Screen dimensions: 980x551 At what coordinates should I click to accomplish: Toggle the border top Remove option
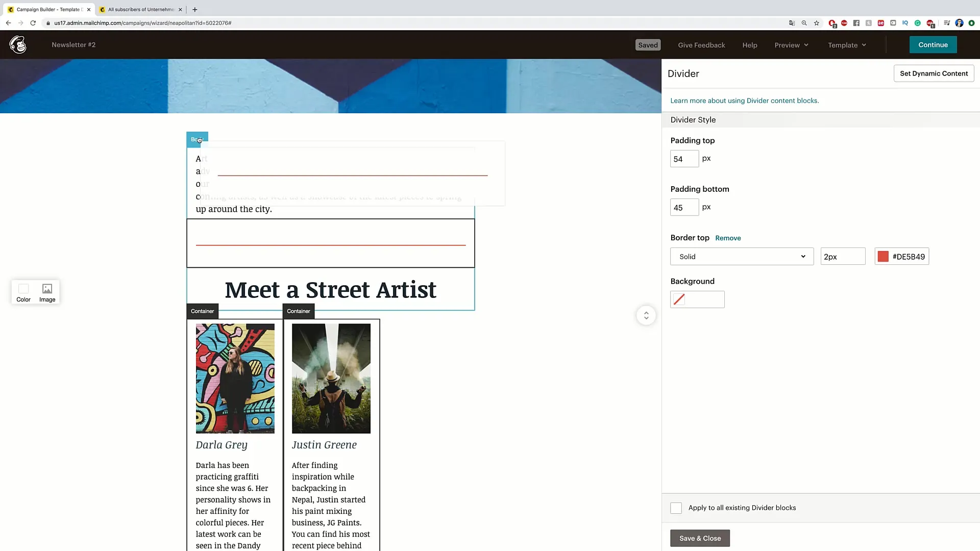(x=728, y=237)
